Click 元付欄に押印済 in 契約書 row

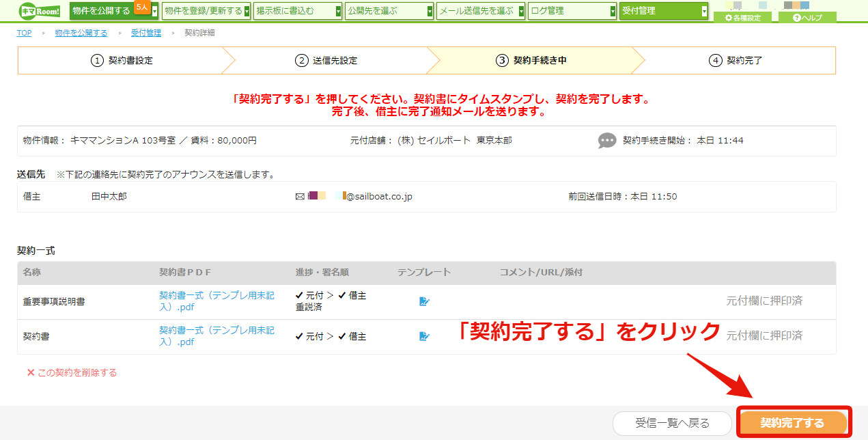(764, 336)
